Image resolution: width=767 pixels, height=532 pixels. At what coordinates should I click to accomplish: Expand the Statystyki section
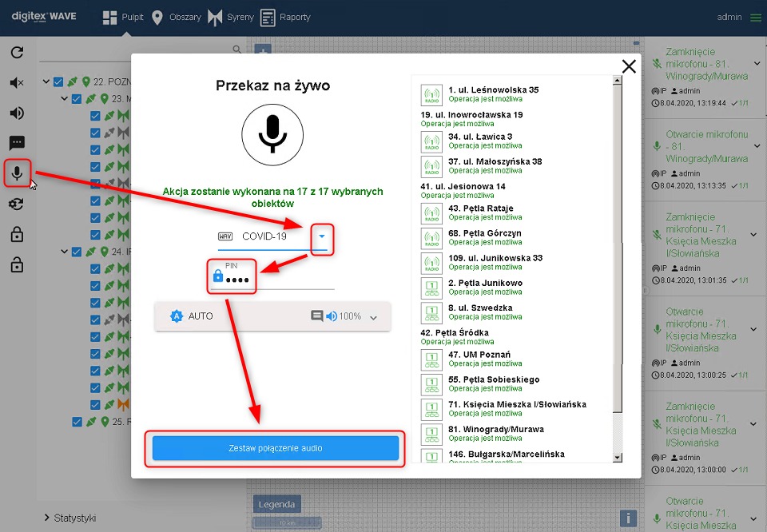46,518
